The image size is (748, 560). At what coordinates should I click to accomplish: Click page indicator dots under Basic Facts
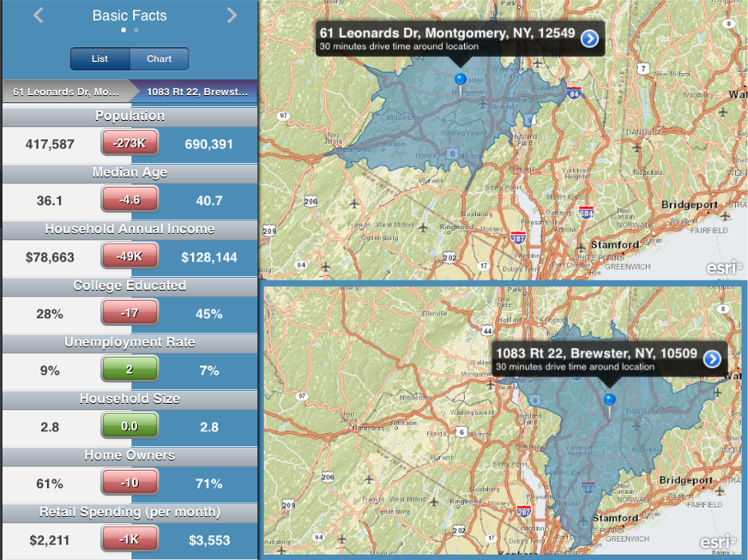point(130,30)
